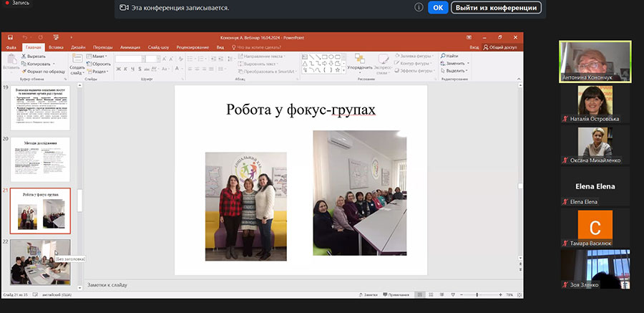Toggle Notes (Заметки) pane in status bar

369,294
